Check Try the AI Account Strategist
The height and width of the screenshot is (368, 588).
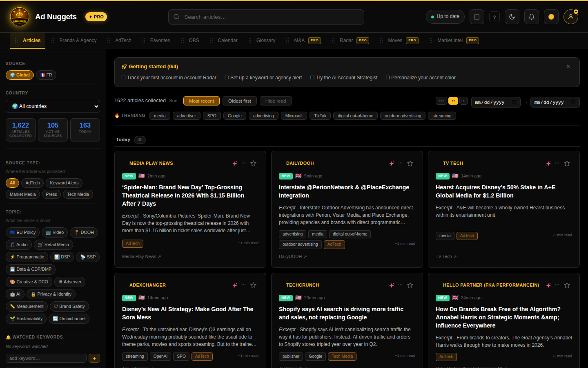(344, 78)
